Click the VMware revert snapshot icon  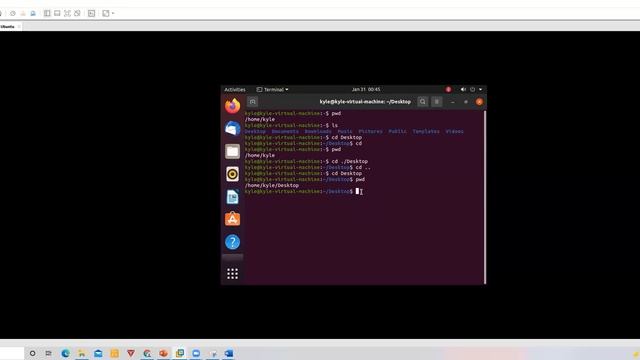[x=23, y=13]
